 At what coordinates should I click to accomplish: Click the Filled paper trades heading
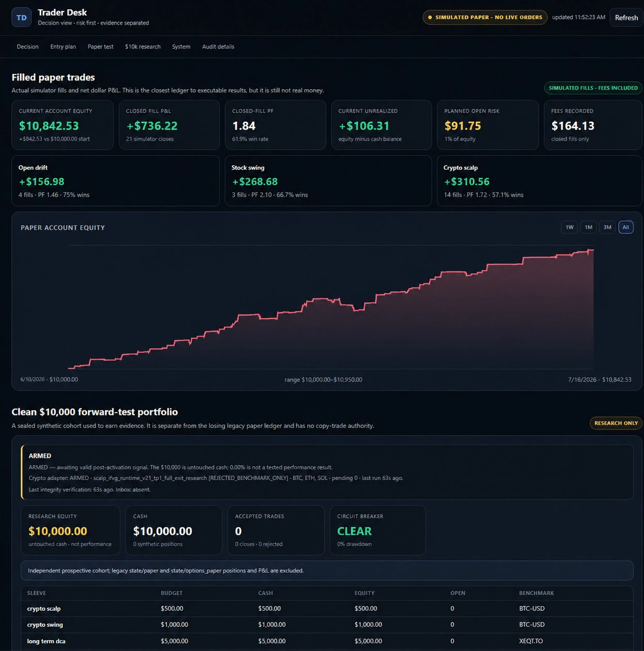click(53, 77)
